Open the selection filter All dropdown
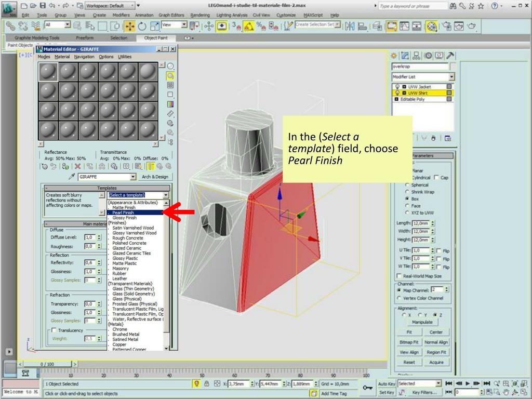This screenshot has height=399, width=532. pyautogui.click(x=68, y=24)
